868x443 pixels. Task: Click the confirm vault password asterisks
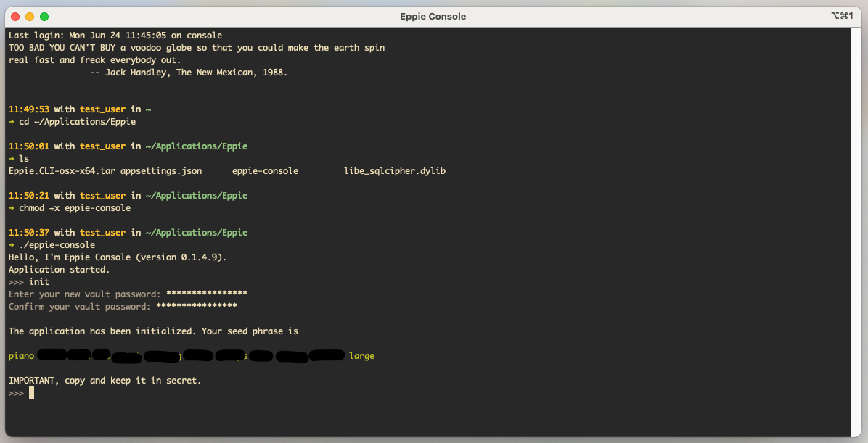click(x=197, y=307)
